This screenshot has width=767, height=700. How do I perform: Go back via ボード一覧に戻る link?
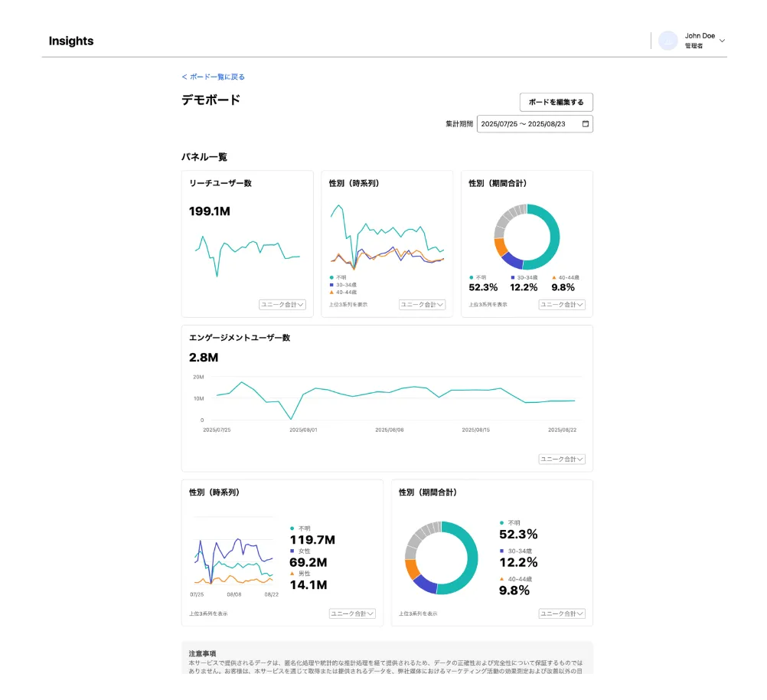pos(217,77)
